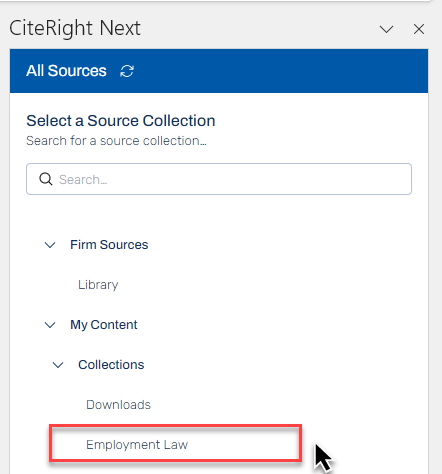Collapse the My Content chevron
The image size is (442, 474).
coord(50,325)
